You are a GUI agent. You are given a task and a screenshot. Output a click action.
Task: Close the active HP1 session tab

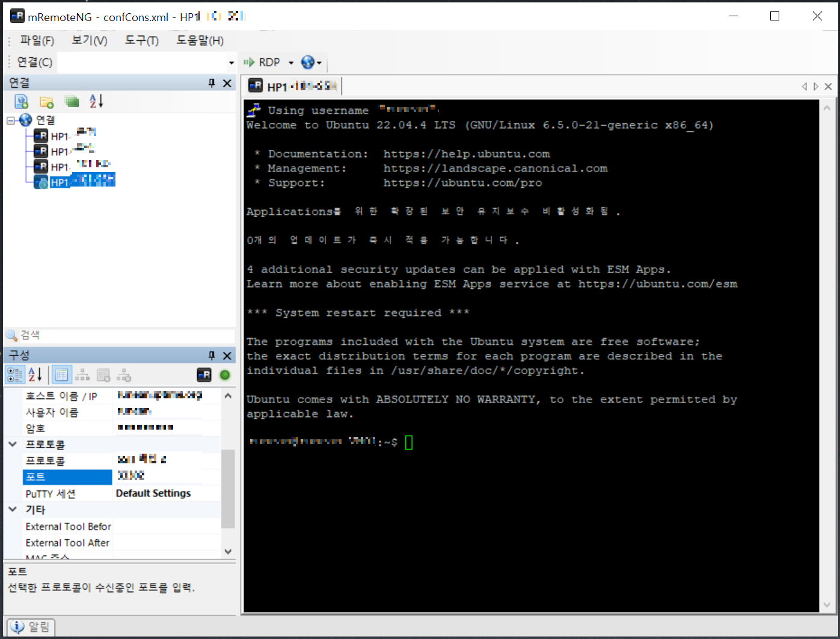pos(828,87)
